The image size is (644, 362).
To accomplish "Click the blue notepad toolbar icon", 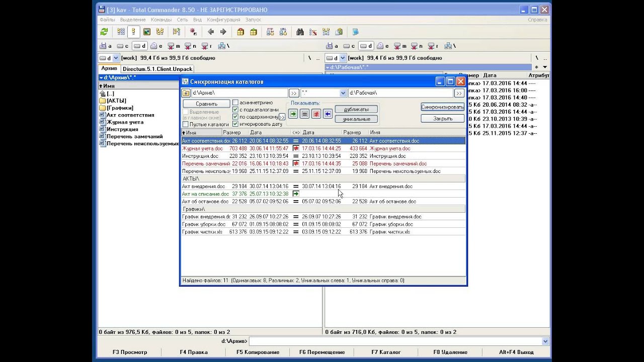I will pos(356,32).
